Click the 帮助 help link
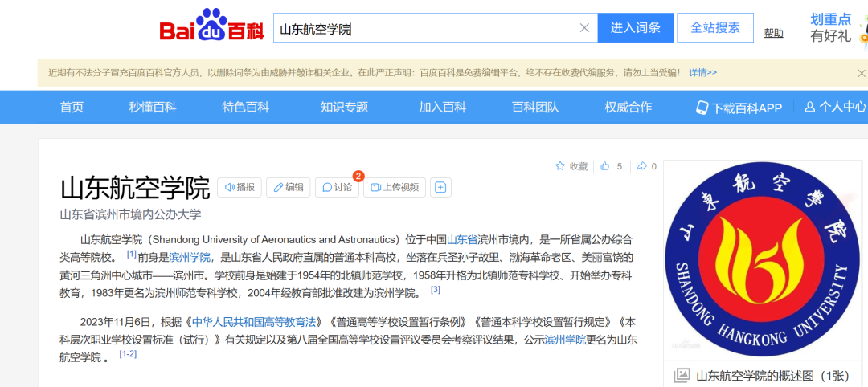The width and height of the screenshot is (868, 387). pyautogui.click(x=773, y=33)
